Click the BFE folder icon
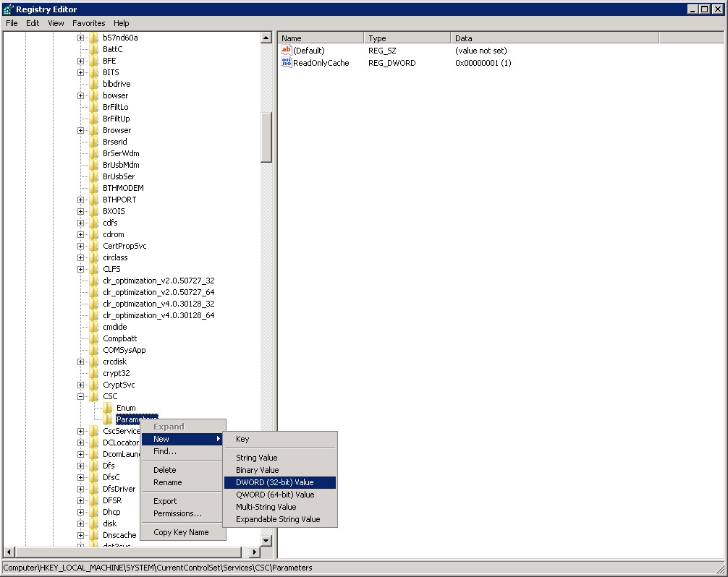 (x=94, y=61)
